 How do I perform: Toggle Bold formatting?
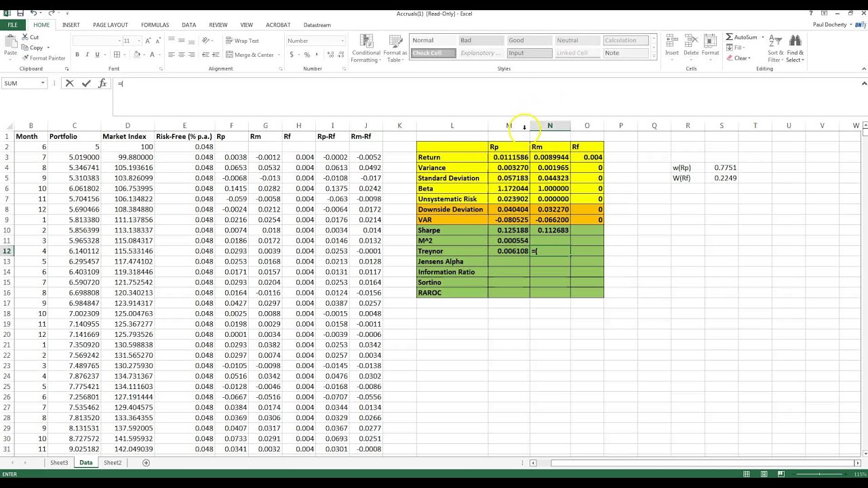click(x=77, y=55)
